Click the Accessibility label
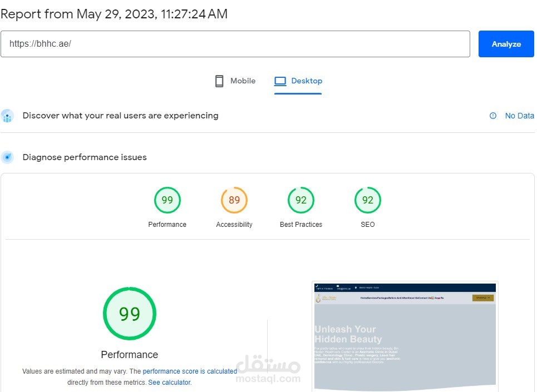 234,225
